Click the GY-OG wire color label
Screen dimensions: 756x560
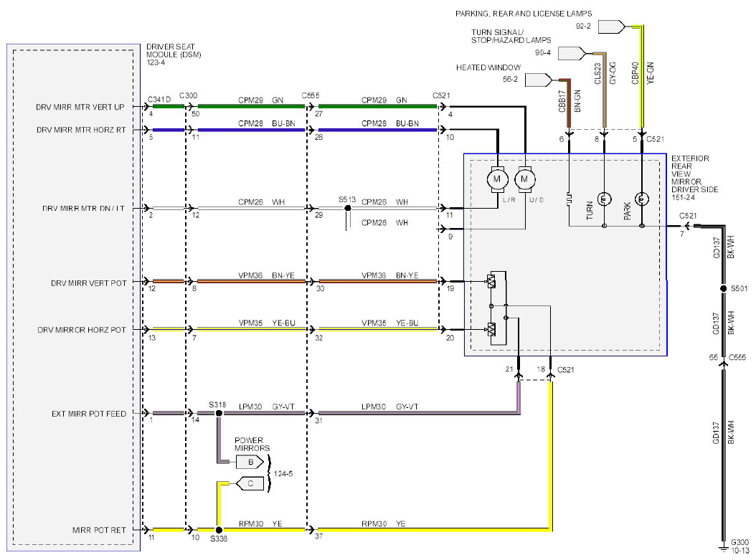[613, 73]
